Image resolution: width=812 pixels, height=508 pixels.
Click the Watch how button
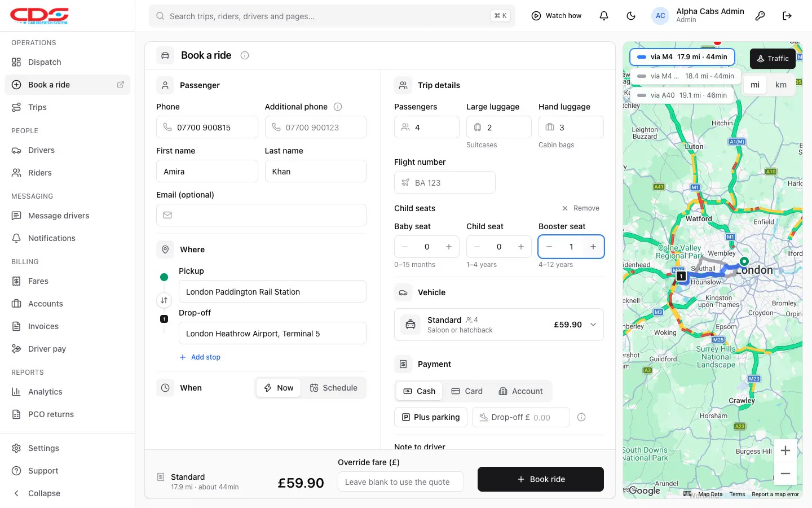coord(557,16)
